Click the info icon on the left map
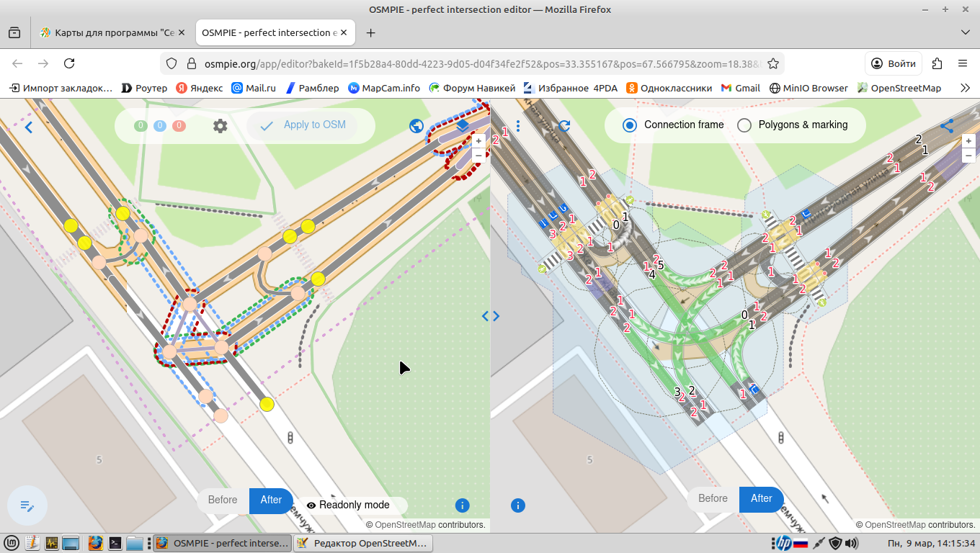This screenshot has height=553, width=980. (463, 505)
